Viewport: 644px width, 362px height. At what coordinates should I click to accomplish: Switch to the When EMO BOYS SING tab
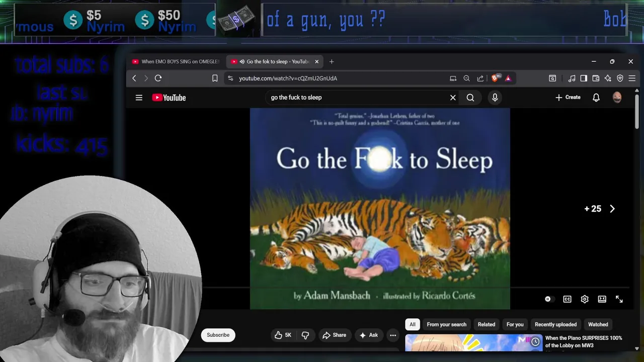(176, 61)
